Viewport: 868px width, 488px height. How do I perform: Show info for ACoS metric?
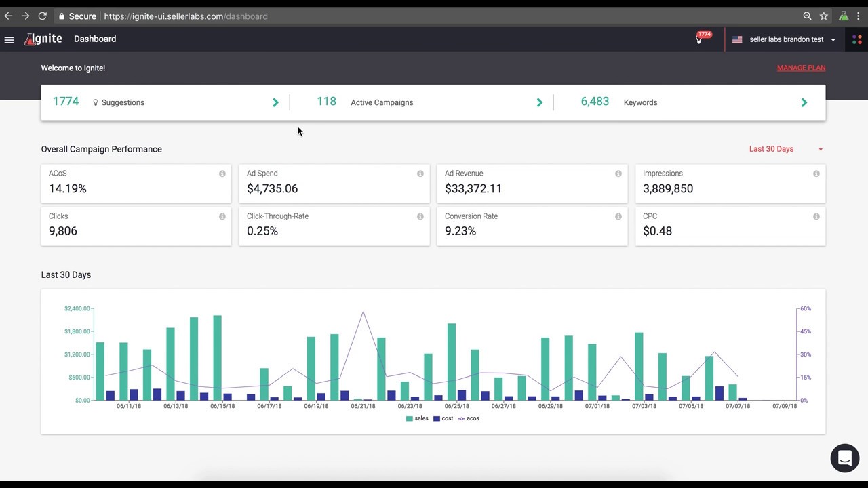coord(222,174)
